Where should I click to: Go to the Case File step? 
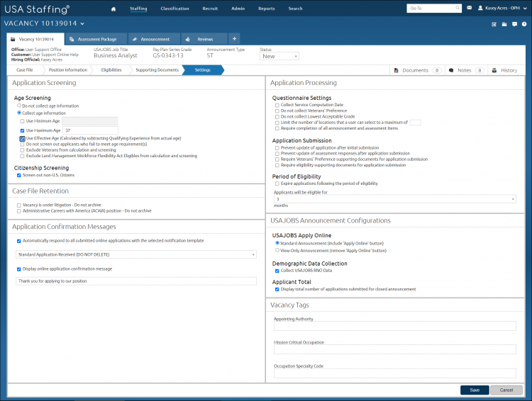[x=24, y=70]
